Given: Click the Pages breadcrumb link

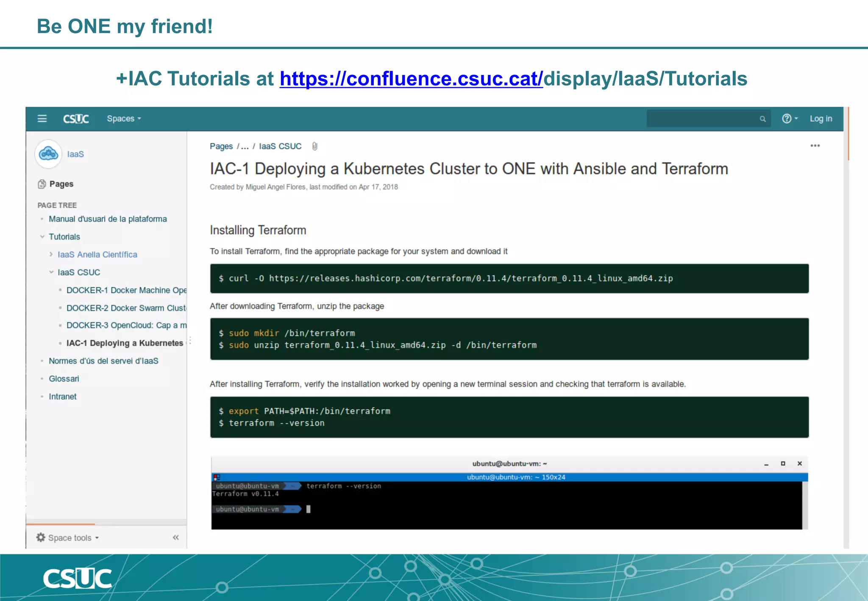Looking at the screenshot, I should point(221,146).
